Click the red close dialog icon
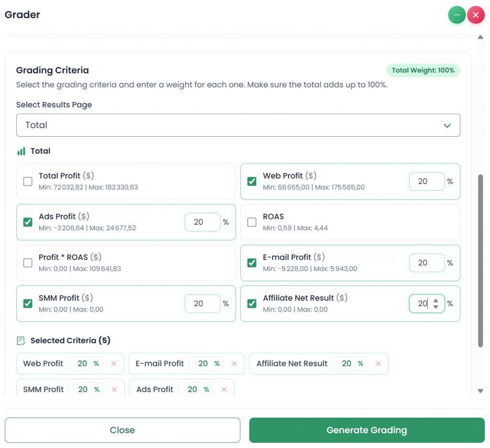This screenshot has height=448, width=490. click(x=476, y=15)
